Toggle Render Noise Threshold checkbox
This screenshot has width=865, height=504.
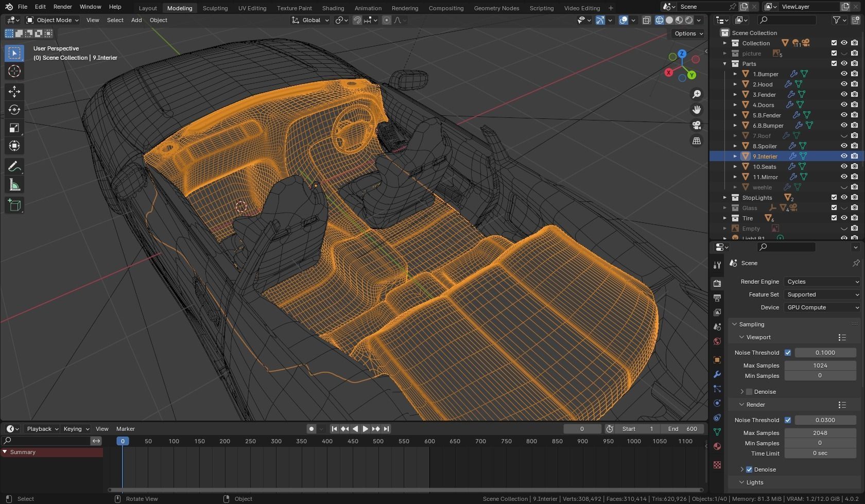788,420
